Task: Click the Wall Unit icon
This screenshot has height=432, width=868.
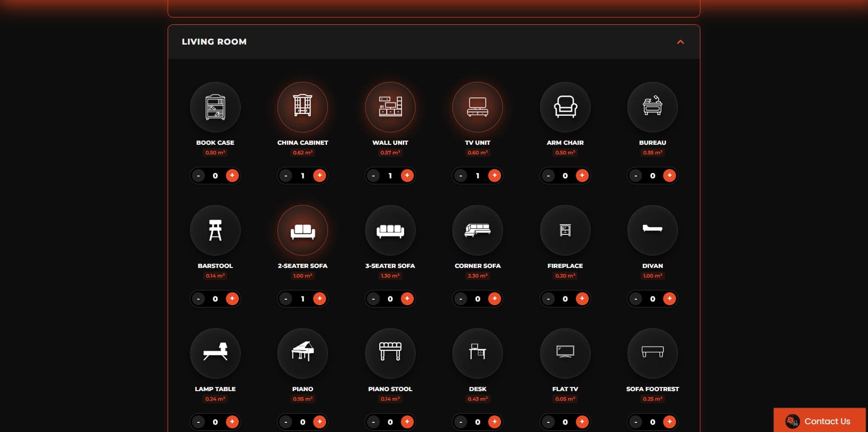Action: click(x=390, y=107)
